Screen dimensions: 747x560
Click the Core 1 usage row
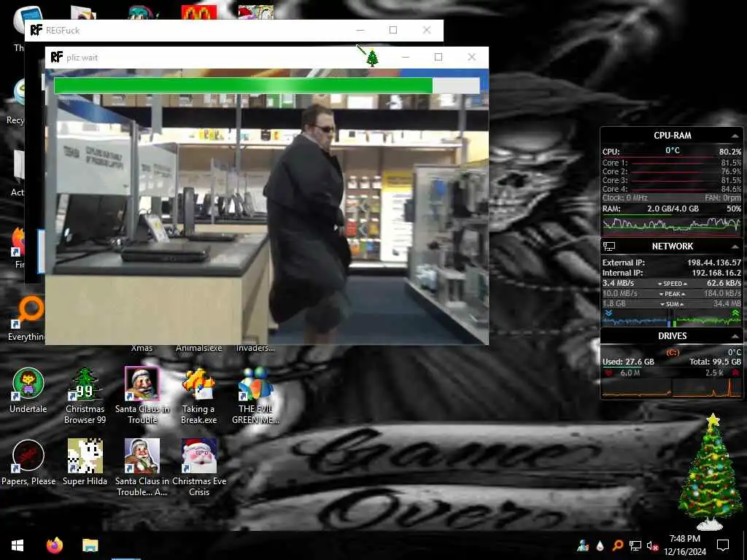pyautogui.click(x=672, y=163)
